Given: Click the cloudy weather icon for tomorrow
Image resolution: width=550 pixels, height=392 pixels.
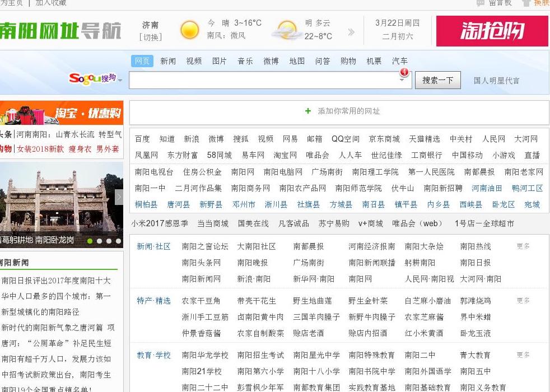Looking at the screenshot, I should [287, 30].
